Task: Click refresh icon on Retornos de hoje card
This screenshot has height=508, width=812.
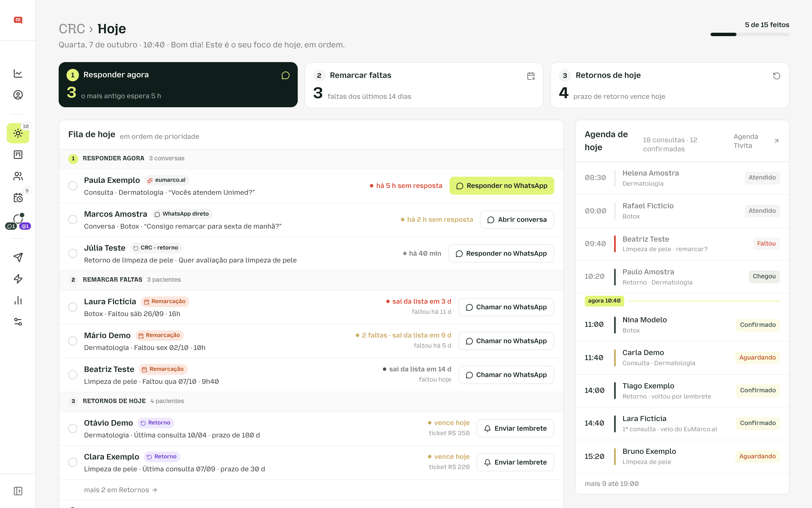Action: click(x=776, y=76)
